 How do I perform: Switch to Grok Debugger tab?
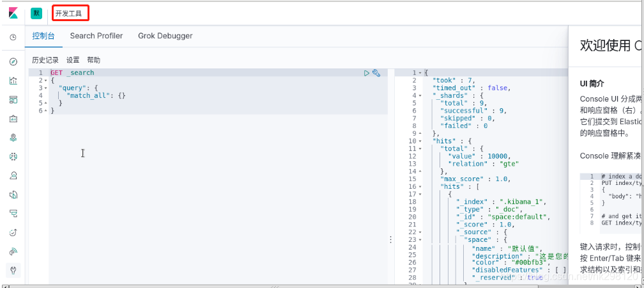pyautogui.click(x=165, y=36)
